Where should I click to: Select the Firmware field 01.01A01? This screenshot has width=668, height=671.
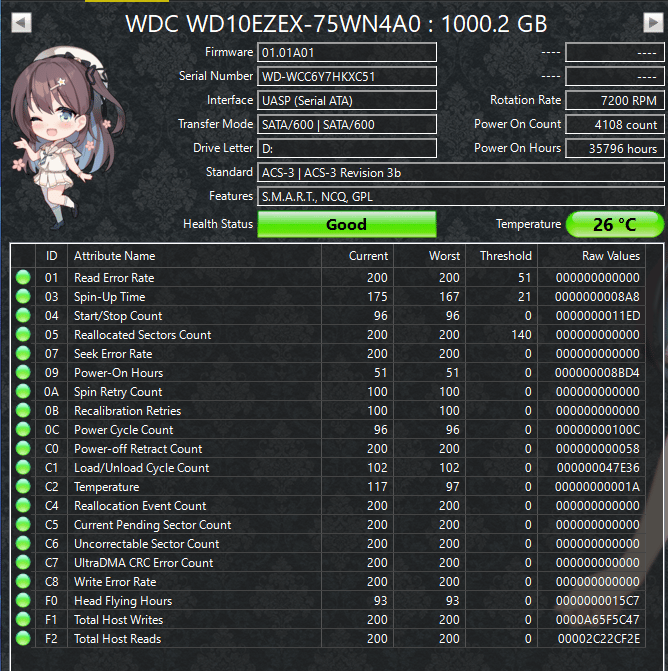pos(347,53)
